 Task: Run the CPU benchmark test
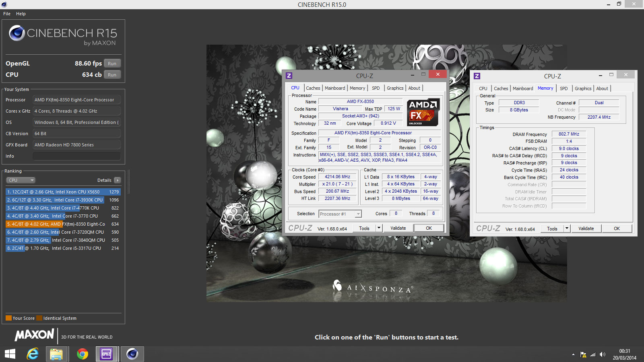tap(112, 75)
